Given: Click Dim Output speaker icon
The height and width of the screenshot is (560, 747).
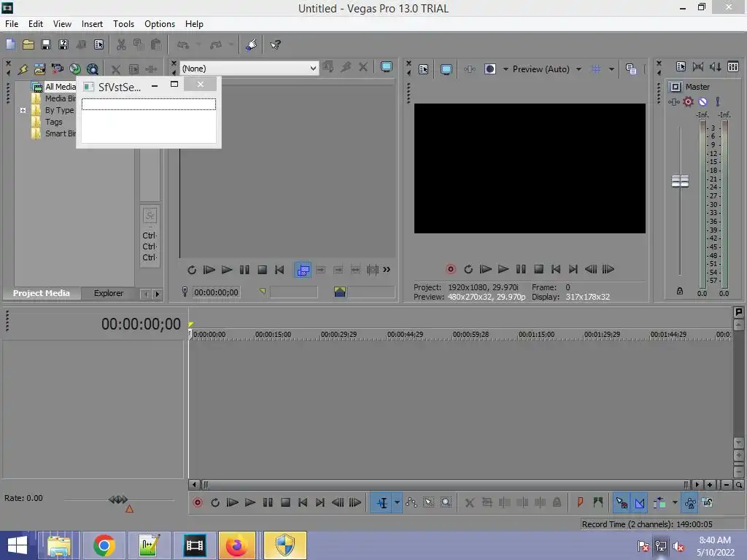Looking at the screenshot, I should [716, 66].
